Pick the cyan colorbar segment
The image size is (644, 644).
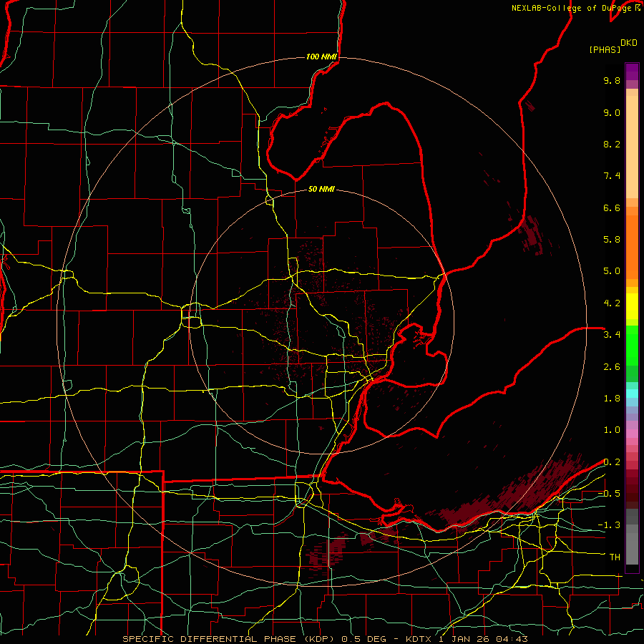click(x=632, y=393)
